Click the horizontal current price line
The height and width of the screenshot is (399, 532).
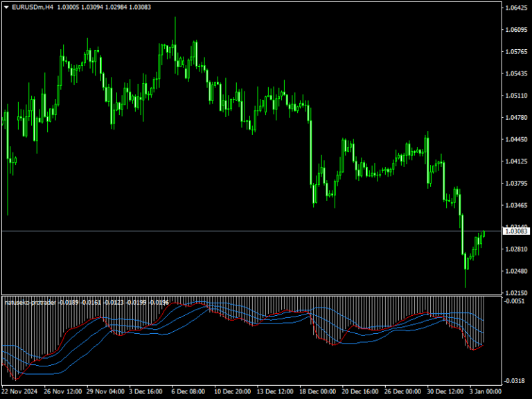click(251, 231)
